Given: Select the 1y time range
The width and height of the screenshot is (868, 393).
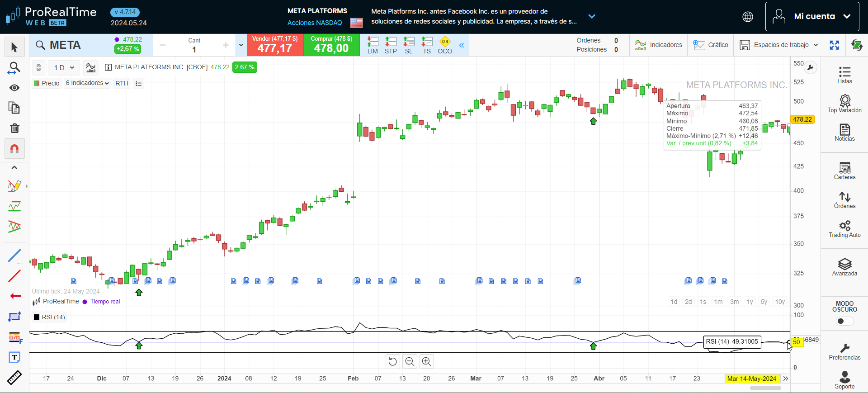Looking at the screenshot, I should click(750, 302).
